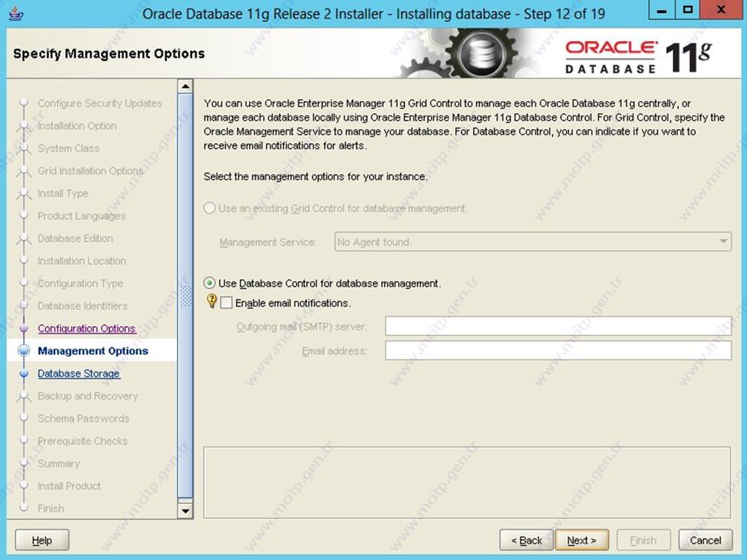The width and height of the screenshot is (747, 560).
Task: Close the Oracle installer window
Action: (721, 10)
